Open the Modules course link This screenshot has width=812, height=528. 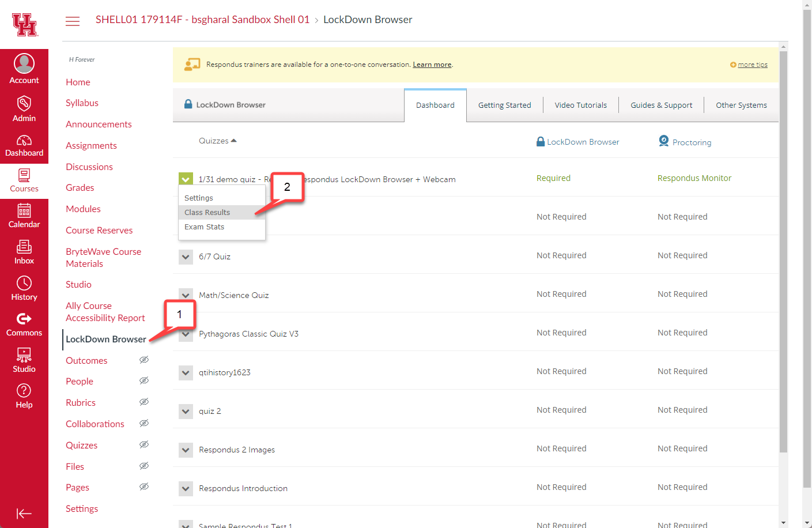[83, 209]
